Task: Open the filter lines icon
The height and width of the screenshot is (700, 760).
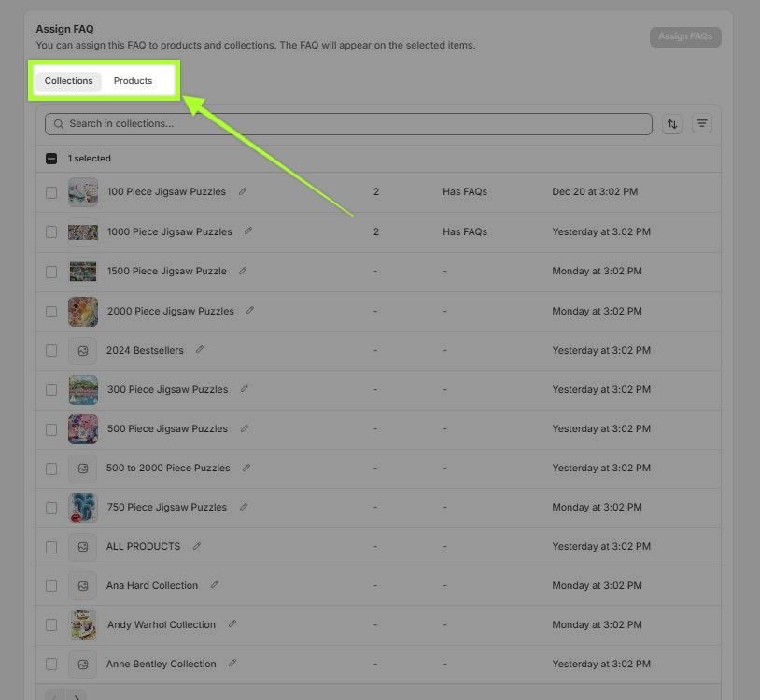Action: pyautogui.click(x=702, y=124)
